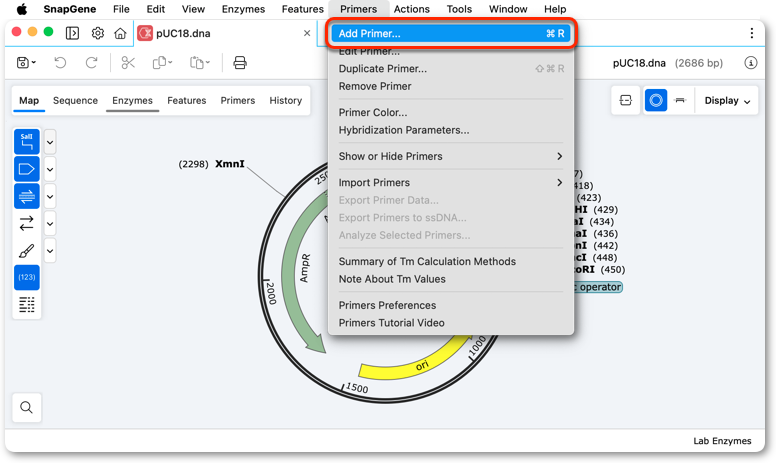This screenshot has width=776, height=463.
Task: Open Primers Tutorial Video entry
Action: click(x=451, y=323)
